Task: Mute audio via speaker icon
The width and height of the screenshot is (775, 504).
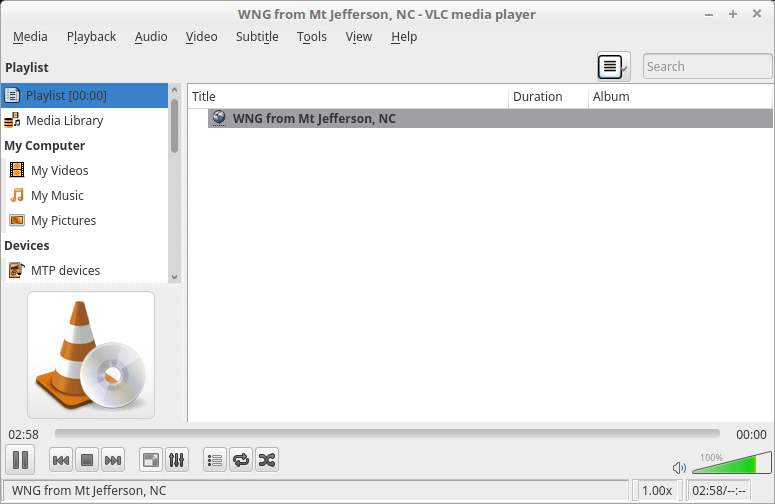Action: click(679, 467)
